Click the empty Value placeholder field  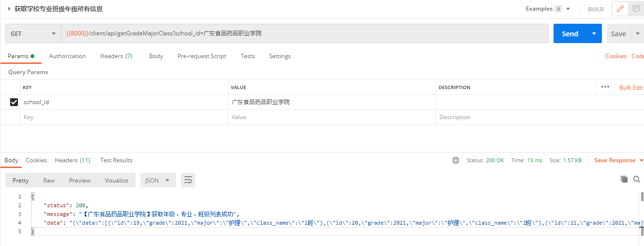332,117
